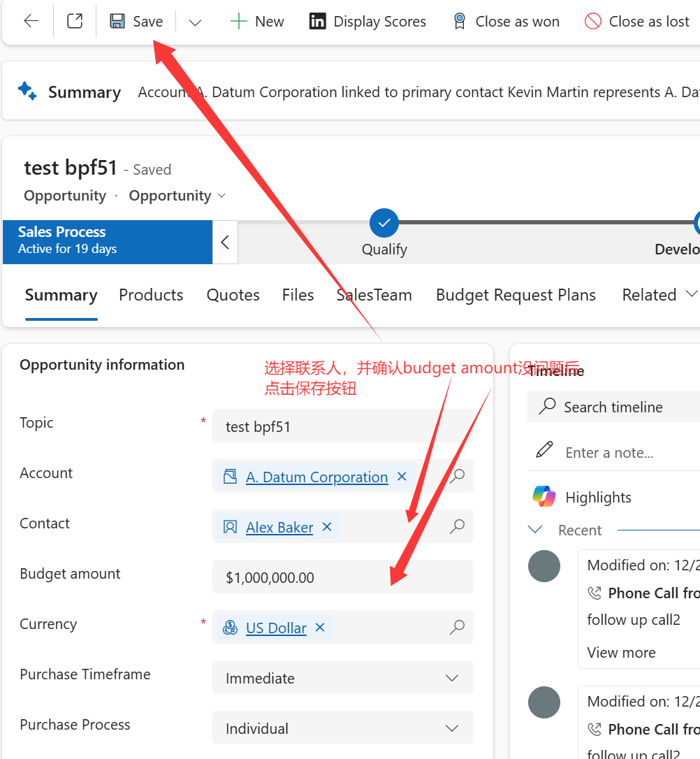Viewport: 700px width, 759px height.
Task: Click the first Phone Call activity title
Action: pyautogui.click(x=654, y=593)
